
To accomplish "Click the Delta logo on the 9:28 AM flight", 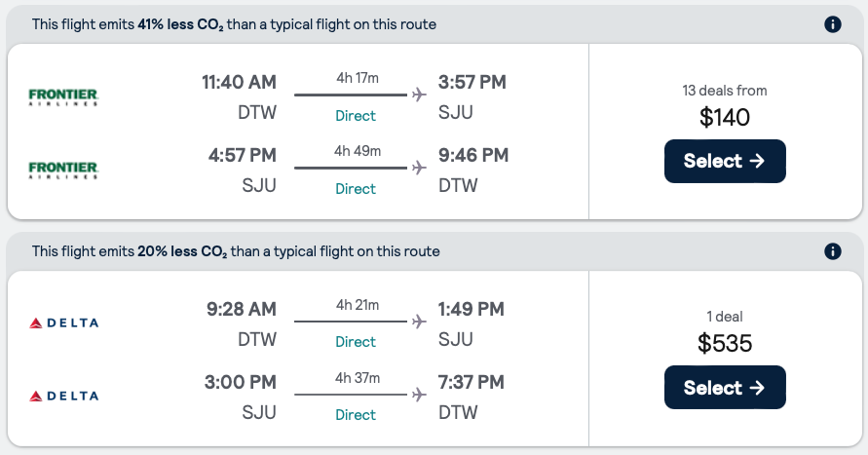I will [x=64, y=322].
